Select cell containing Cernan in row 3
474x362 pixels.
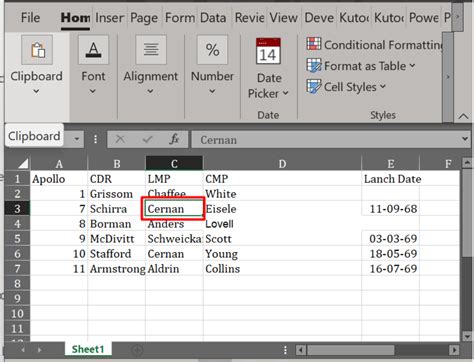tap(174, 209)
